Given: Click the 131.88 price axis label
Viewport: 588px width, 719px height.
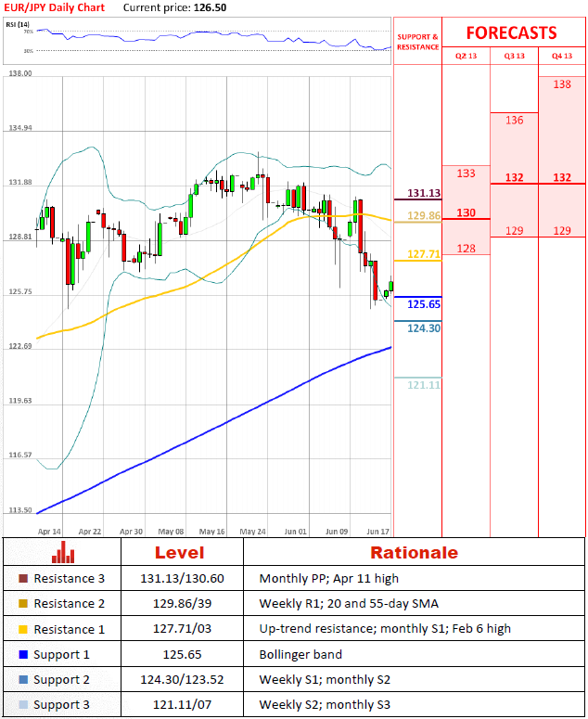Looking at the screenshot, I should 20,183.
